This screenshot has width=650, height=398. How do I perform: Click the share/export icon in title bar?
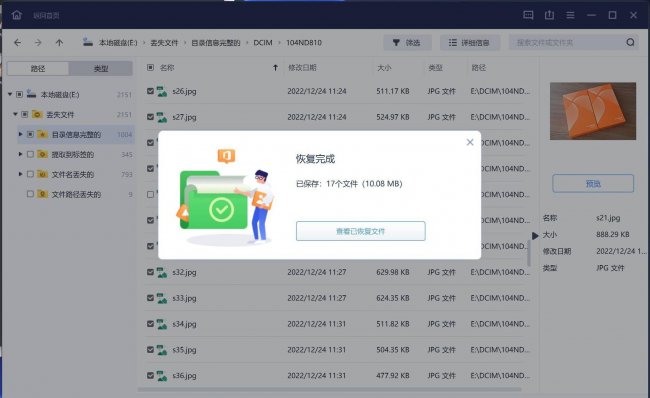tap(549, 15)
